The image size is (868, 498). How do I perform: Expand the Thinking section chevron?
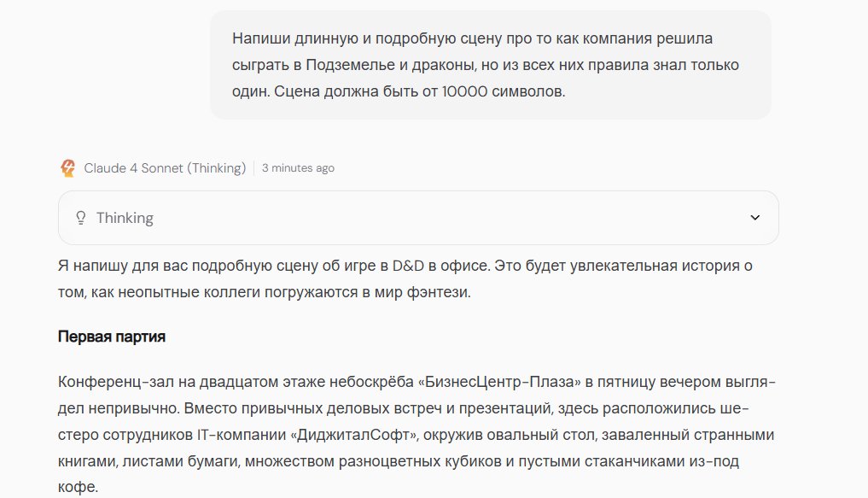(x=755, y=218)
